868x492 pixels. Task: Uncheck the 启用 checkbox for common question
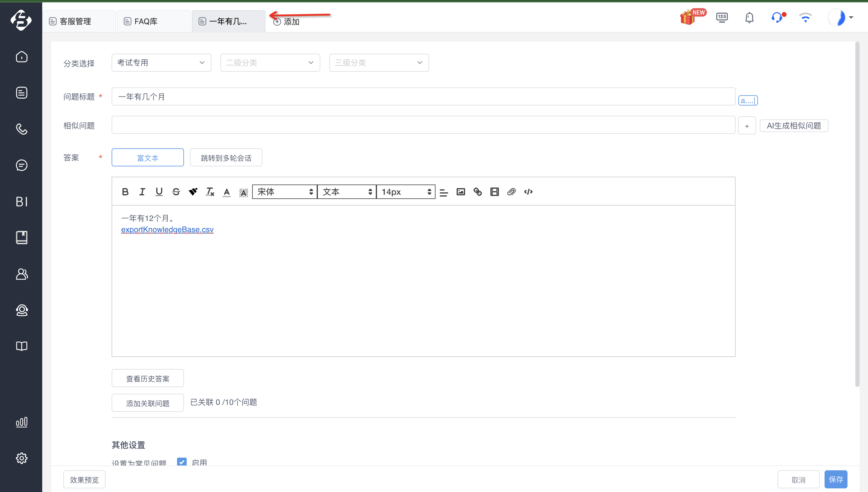point(182,462)
